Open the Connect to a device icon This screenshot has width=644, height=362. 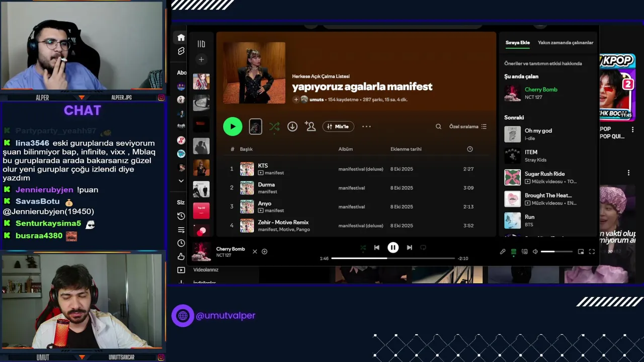[x=525, y=251]
